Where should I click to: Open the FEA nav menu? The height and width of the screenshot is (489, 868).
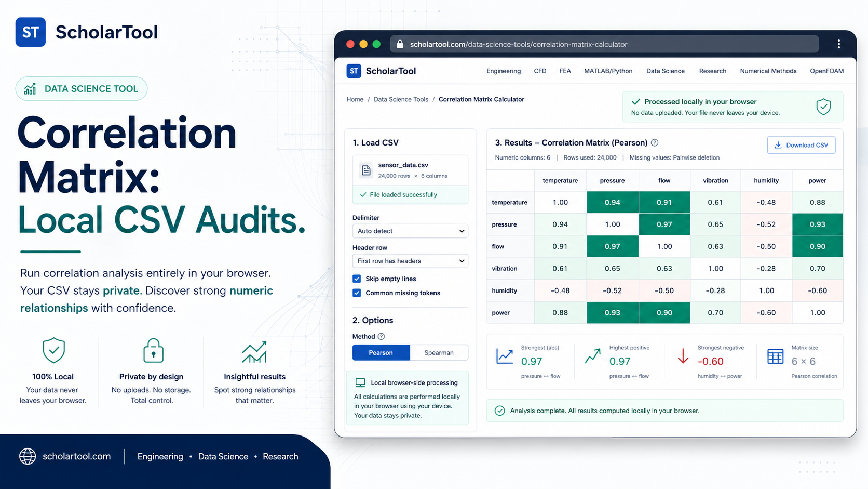[565, 71]
